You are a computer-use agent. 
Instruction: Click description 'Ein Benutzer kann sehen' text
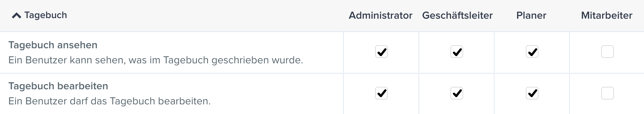pos(156,60)
